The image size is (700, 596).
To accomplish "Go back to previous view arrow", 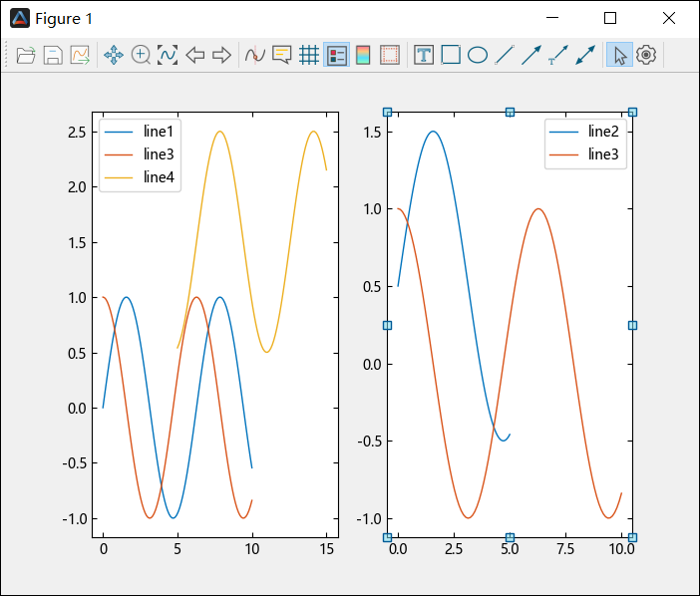I will pos(194,55).
